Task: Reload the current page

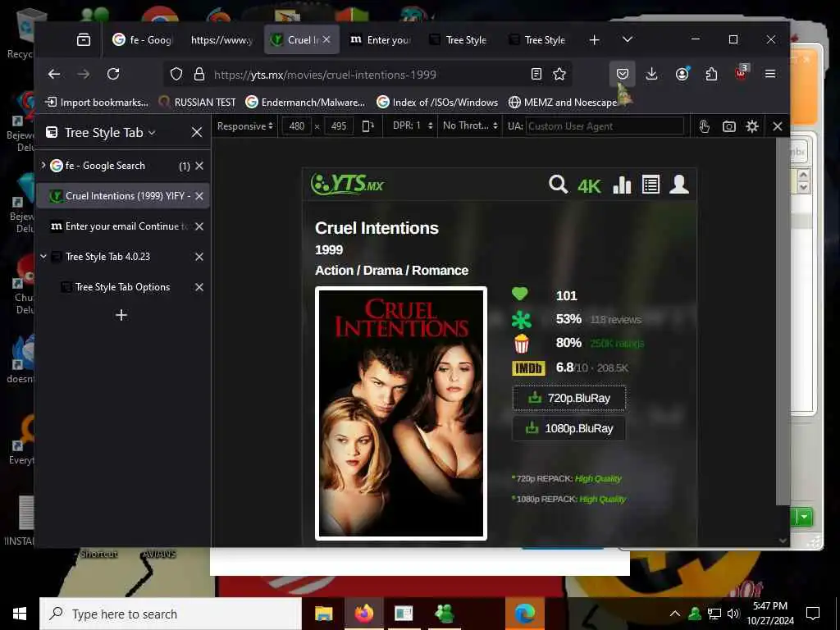Action: tap(113, 74)
